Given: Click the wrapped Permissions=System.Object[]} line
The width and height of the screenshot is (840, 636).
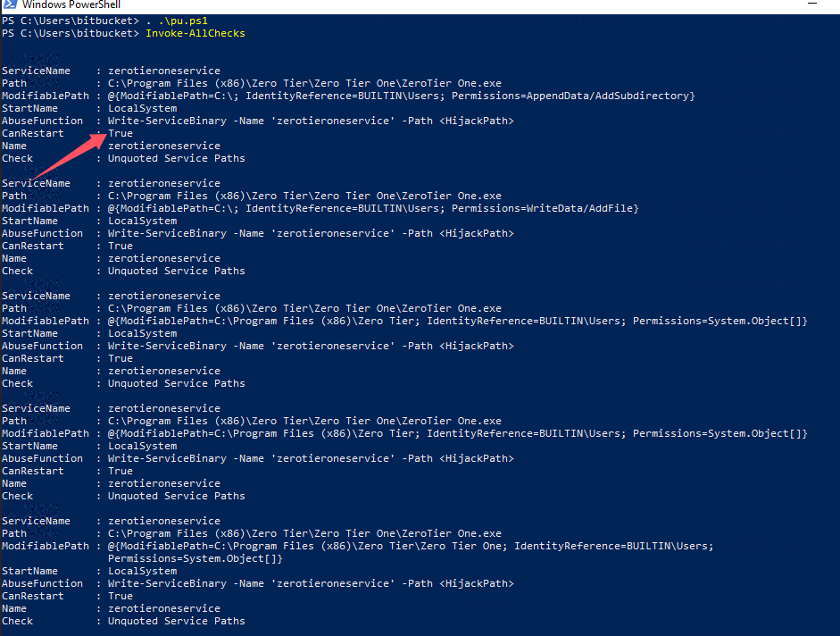Looking at the screenshot, I should [x=195, y=558].
